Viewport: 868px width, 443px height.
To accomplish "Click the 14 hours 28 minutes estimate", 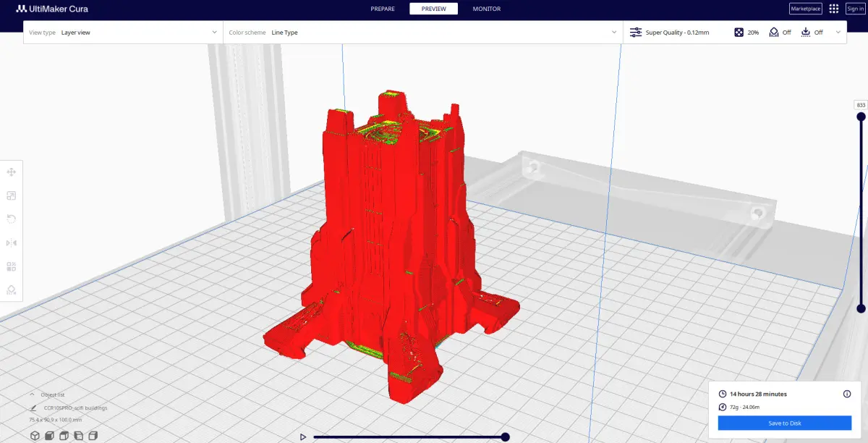I will (758, 394).
